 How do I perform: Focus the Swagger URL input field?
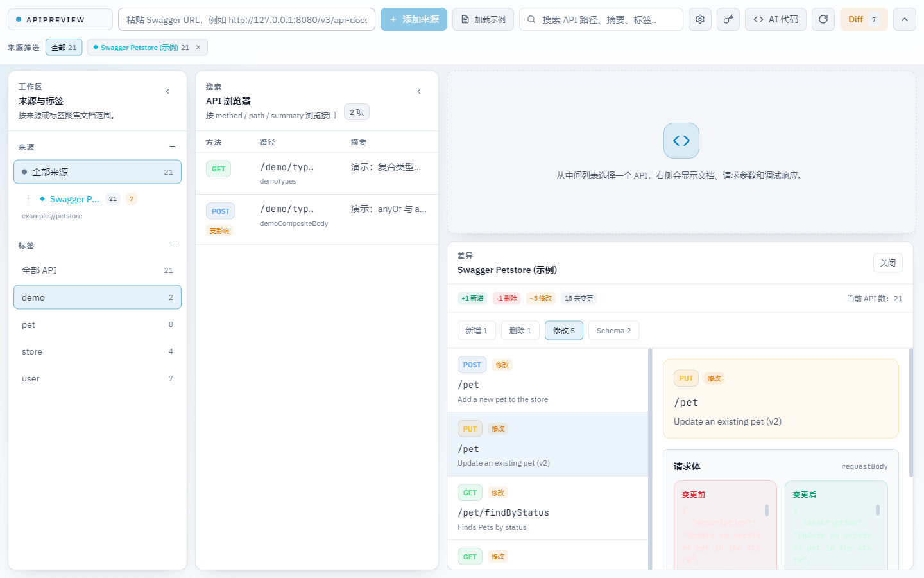point(246,19)
